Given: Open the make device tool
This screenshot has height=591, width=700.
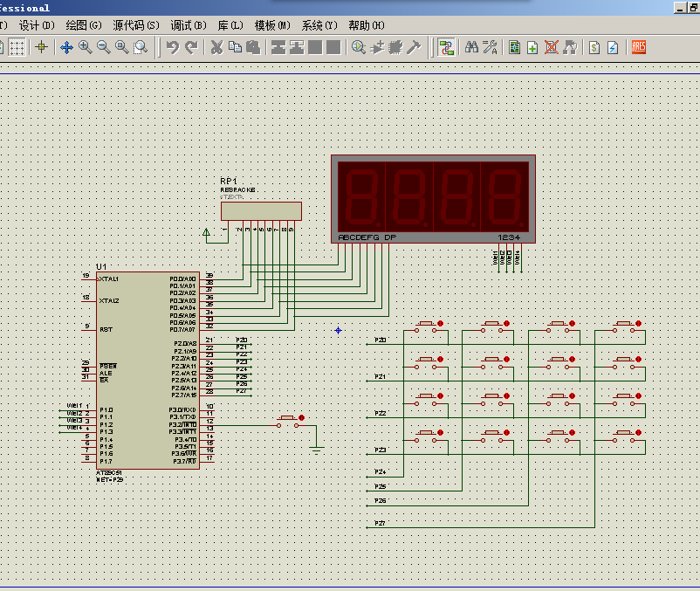Looking at the screenshot, I should (x=377, y=47).
